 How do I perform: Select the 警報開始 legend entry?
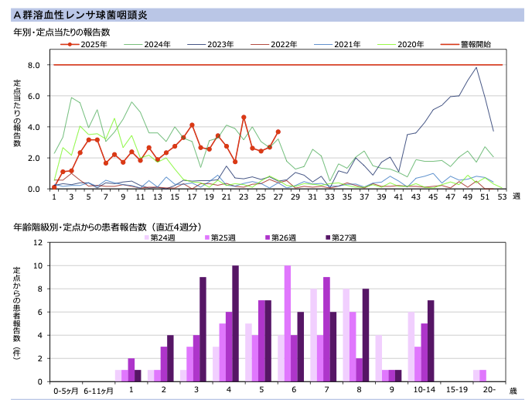(x=465, y=44)
